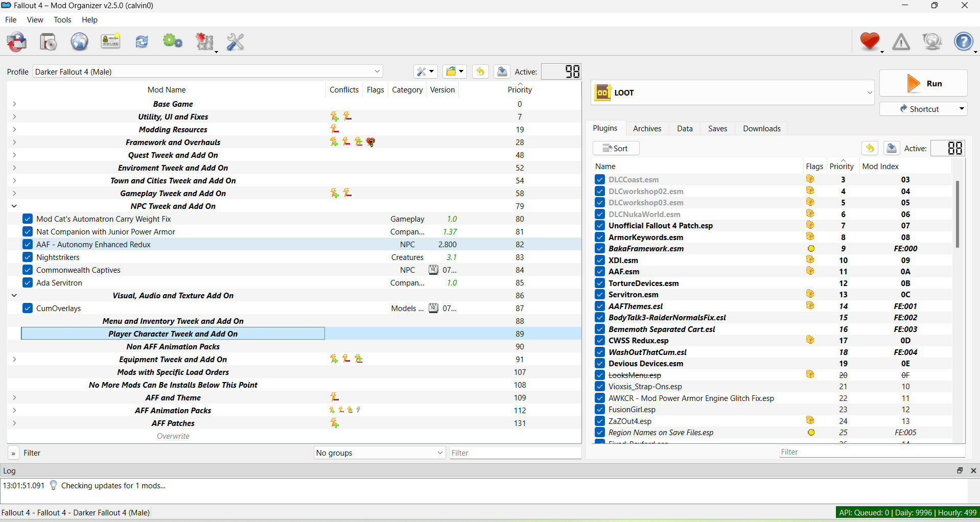Click the plugin list scrollbar
This screenshot has height=522, width=980.
[x=957, y=215]
